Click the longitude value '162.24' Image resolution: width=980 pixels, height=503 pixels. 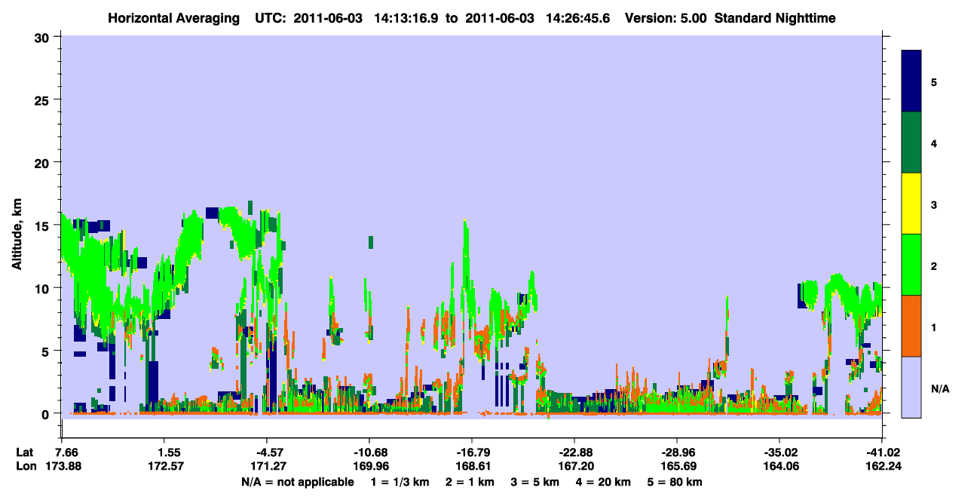(x=883, y=466)
